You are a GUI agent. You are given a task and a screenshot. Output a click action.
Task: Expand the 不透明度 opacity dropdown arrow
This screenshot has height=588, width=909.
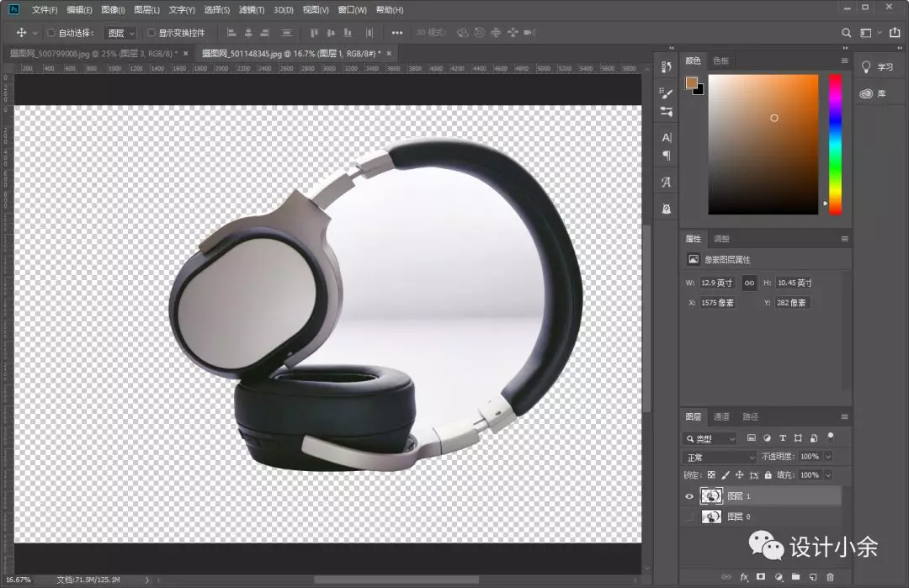click(x=828, y=457)
